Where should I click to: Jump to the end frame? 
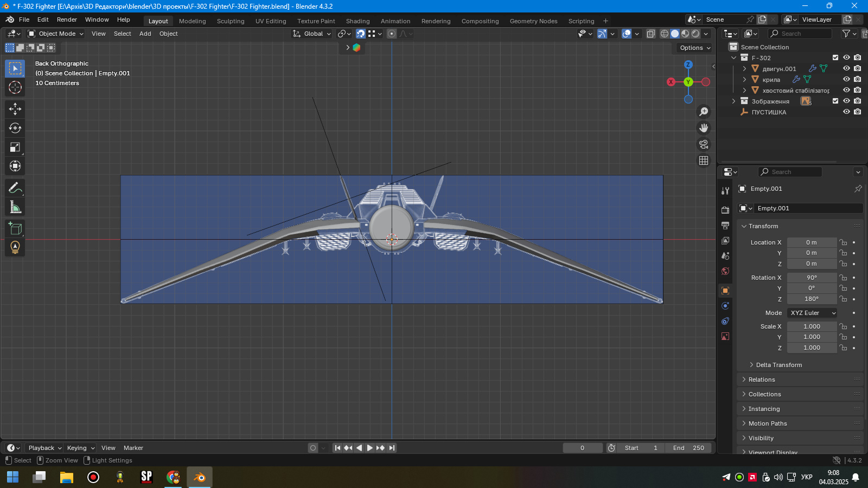(392, 448)
